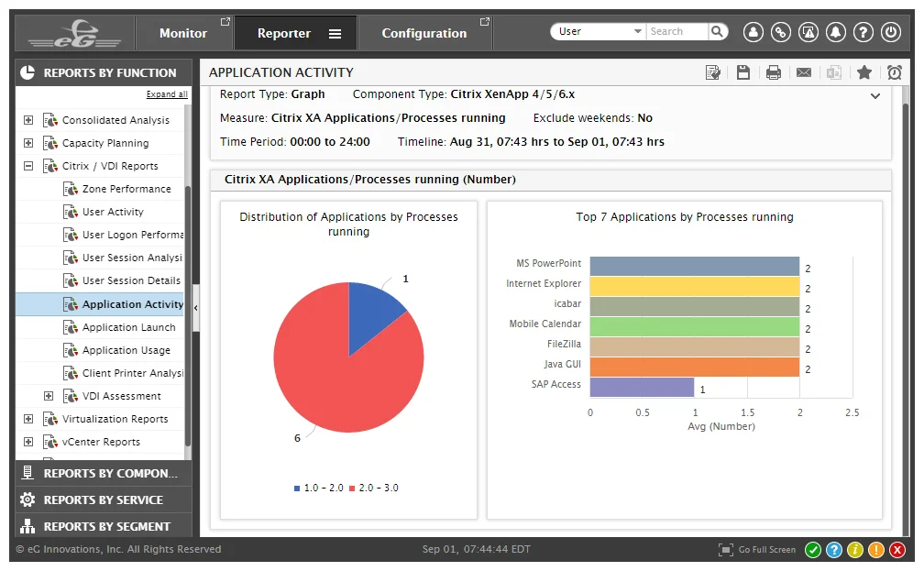Expand the Capacity Planning node

[x=28, y=143]
